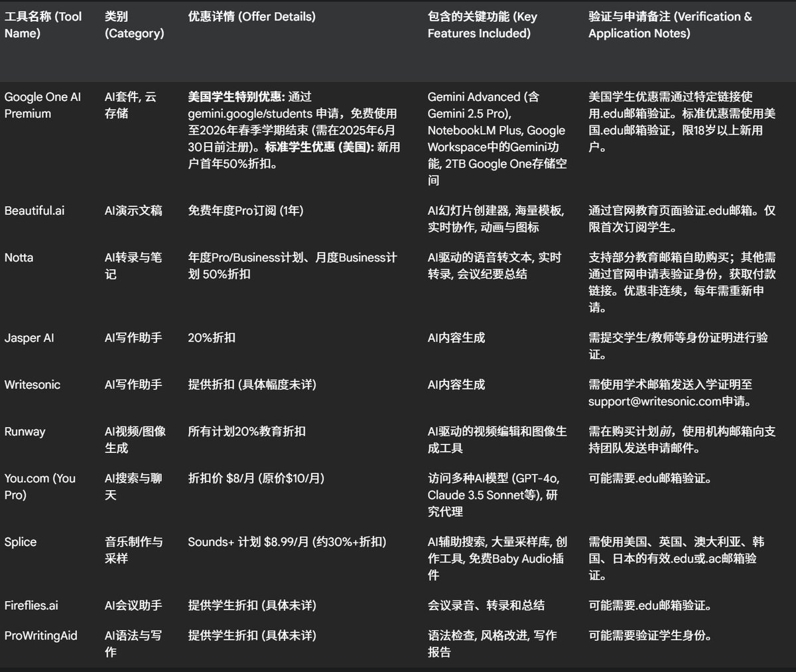Image resolution: width=796 pixels, height=672 pixels.
Task: Click the '通过官网教育页面验证' notes cell
Action: (682, 219)
